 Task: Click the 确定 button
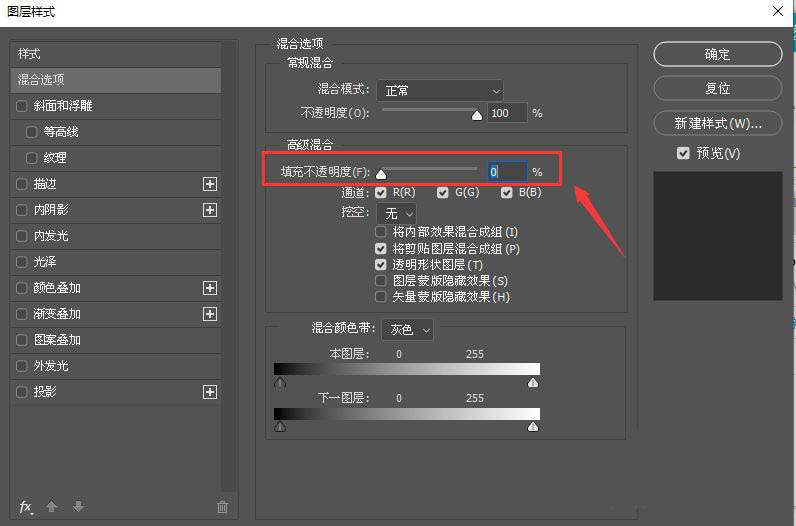coord(718,54)
